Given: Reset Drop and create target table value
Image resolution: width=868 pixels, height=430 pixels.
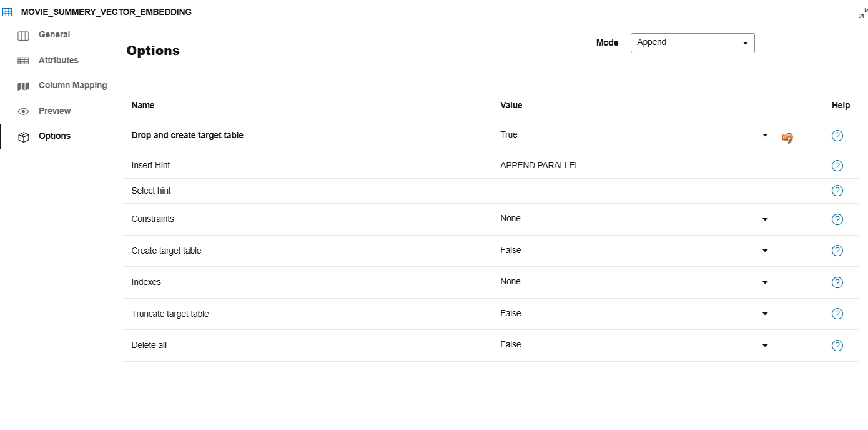Looking at the screenshot, I should 787,137.
